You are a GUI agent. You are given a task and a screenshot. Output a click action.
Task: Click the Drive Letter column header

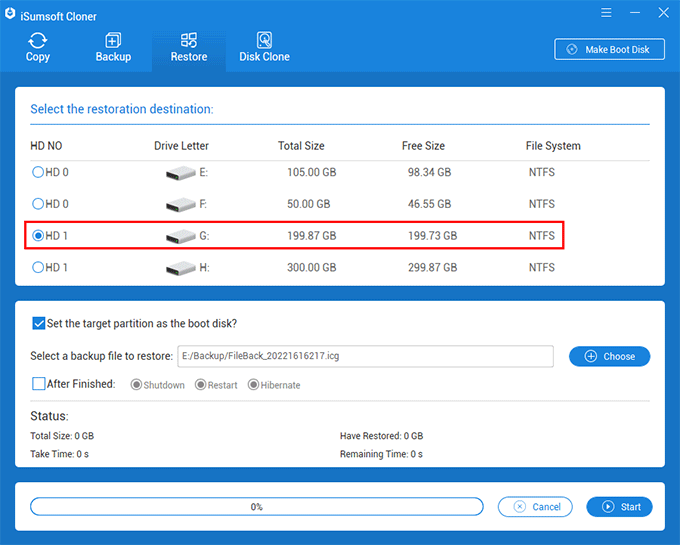click(181, 146)
